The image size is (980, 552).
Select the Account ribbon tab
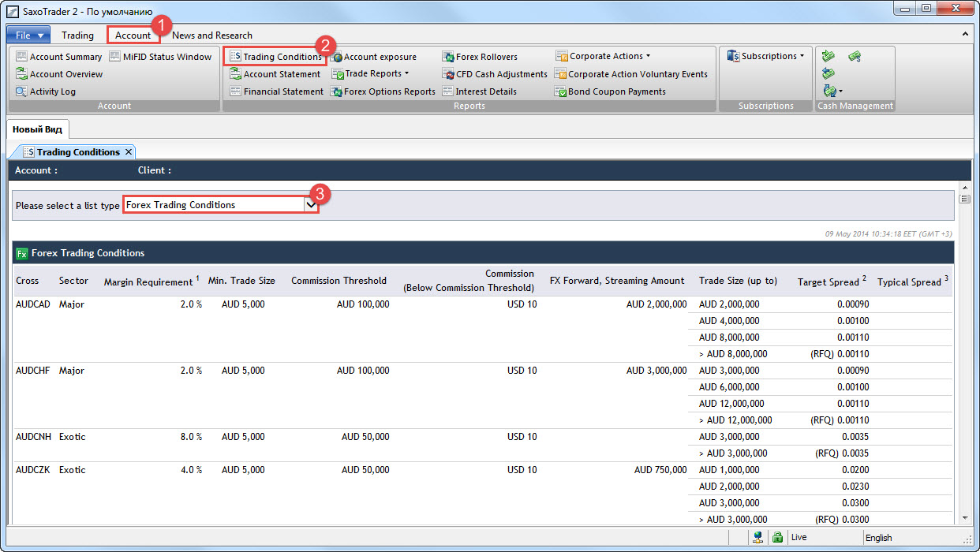133,35
